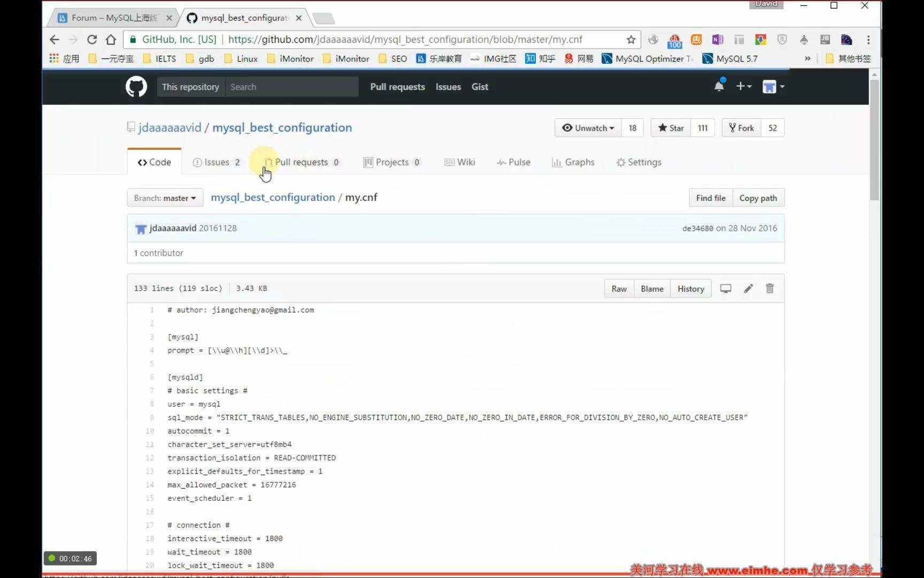Open the display source blob monitor icon
This screenshot has width=924, height=578.
726,288
